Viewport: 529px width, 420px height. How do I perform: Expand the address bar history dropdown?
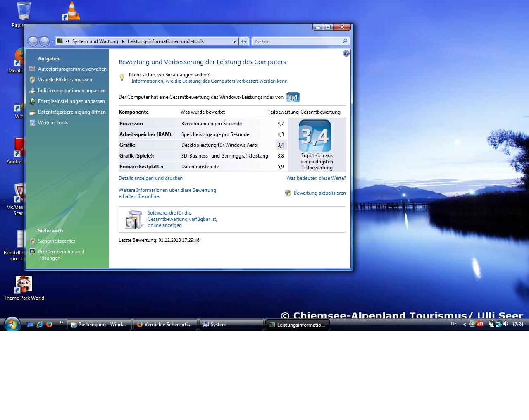coord(234,41)
